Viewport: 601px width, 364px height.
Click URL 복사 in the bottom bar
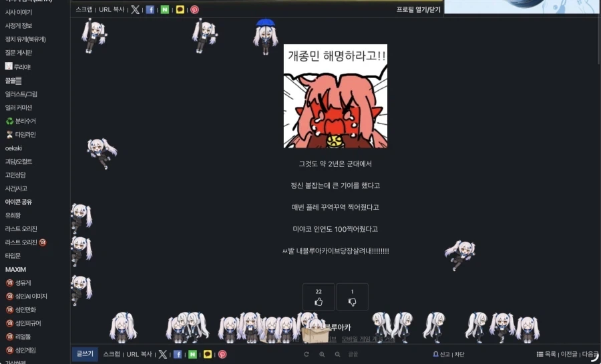pyautogui.click(x=139, y=354)
